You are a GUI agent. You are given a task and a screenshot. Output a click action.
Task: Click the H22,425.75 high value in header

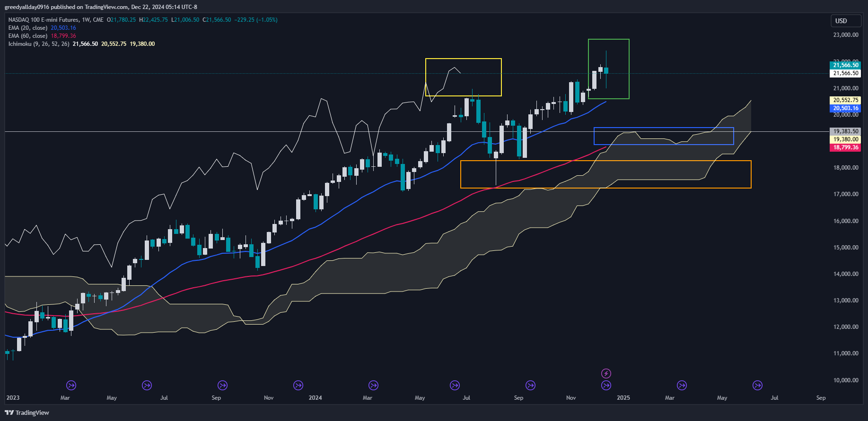(x=153, y=20)
